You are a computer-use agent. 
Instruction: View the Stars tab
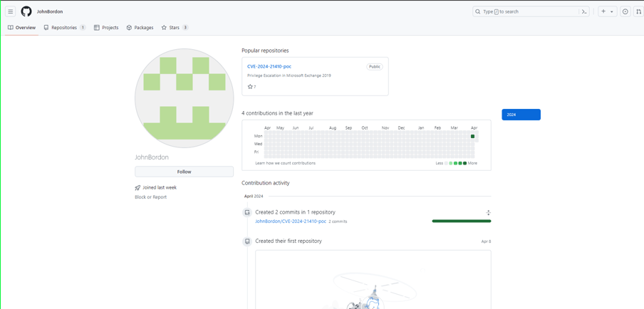[x=175, y=28]
